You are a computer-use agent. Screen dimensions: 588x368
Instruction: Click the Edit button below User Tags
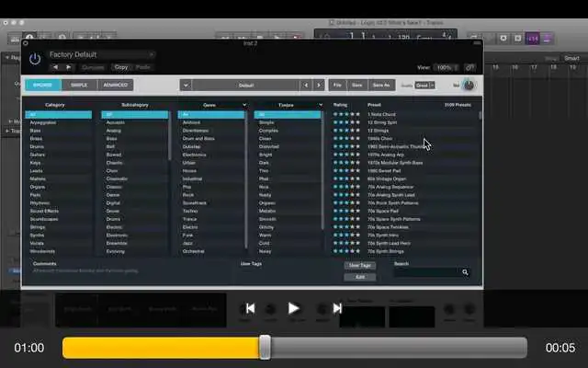[360, 277]
